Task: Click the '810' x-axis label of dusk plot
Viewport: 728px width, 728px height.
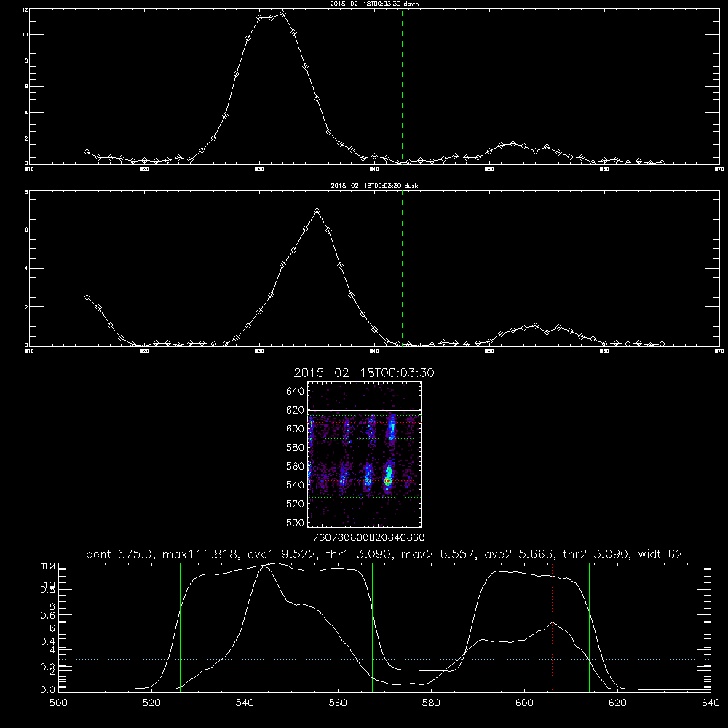Action: tap(29, 352)
